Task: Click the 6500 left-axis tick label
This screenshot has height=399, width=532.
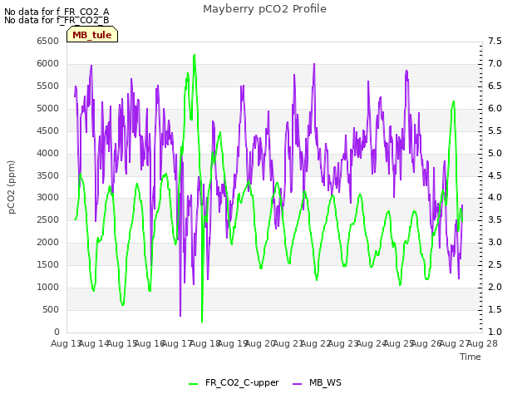Action: [48, 41]
